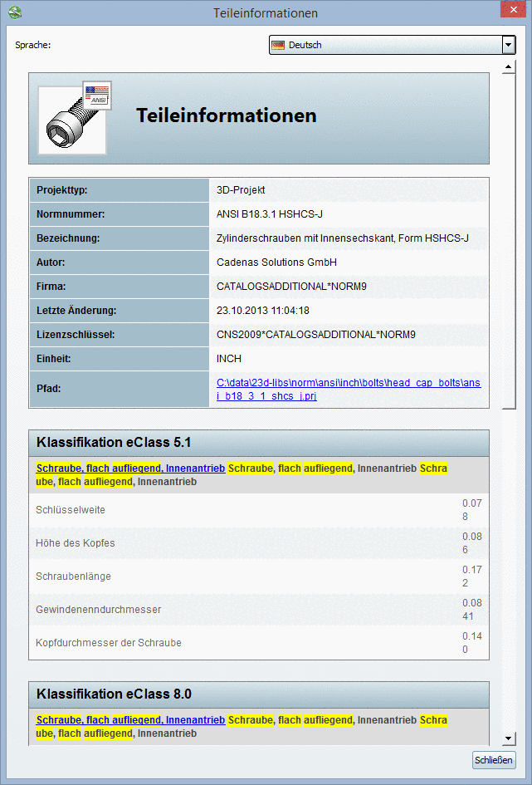Select the Deutsch language combo box

pos(392,45)
